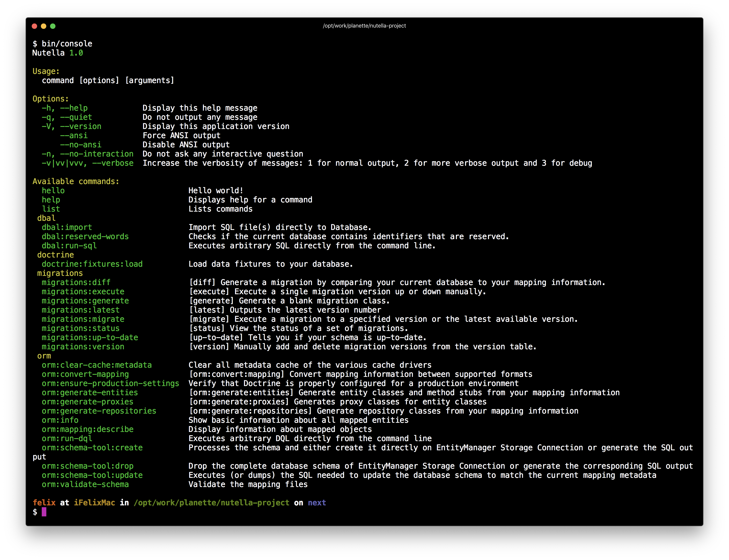729x560 pixels.
Task: Click the 'hello' command name
Action: tap(53, 191)
